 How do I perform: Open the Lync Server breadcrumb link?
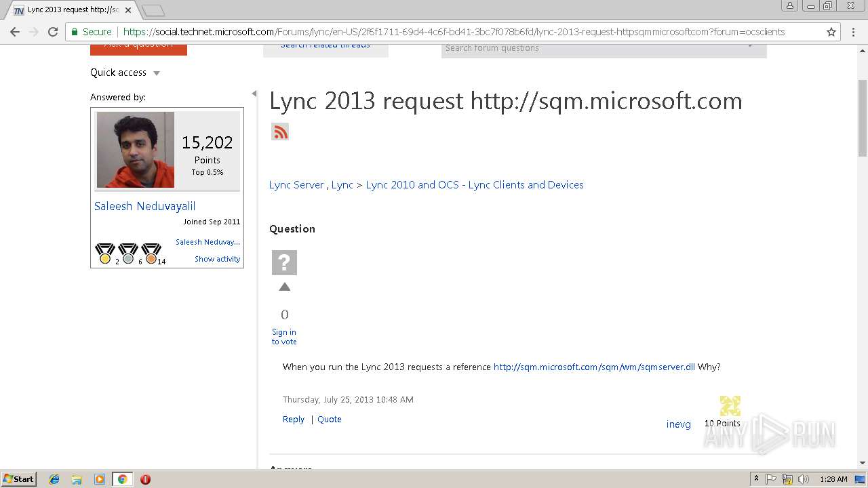click(x=296, y=185)
